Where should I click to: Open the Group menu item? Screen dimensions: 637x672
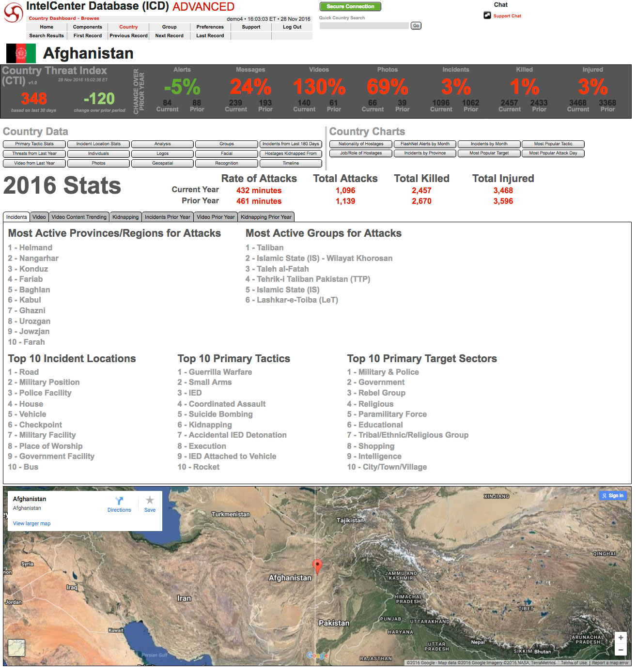tap(169, 27)
